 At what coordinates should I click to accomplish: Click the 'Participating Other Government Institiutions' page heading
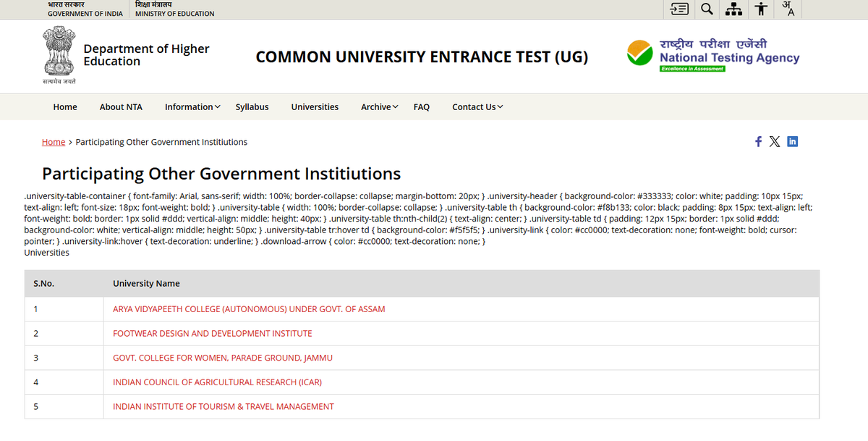click(221, 174)
